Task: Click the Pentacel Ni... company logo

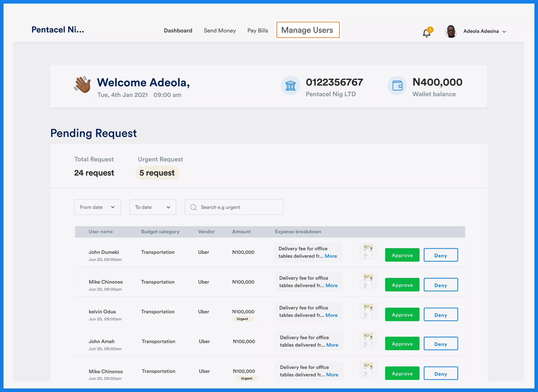Action: tap(58, 30)
